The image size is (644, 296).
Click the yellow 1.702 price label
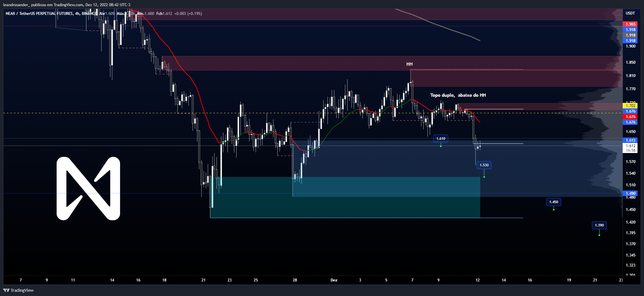[x=630, y=105]
